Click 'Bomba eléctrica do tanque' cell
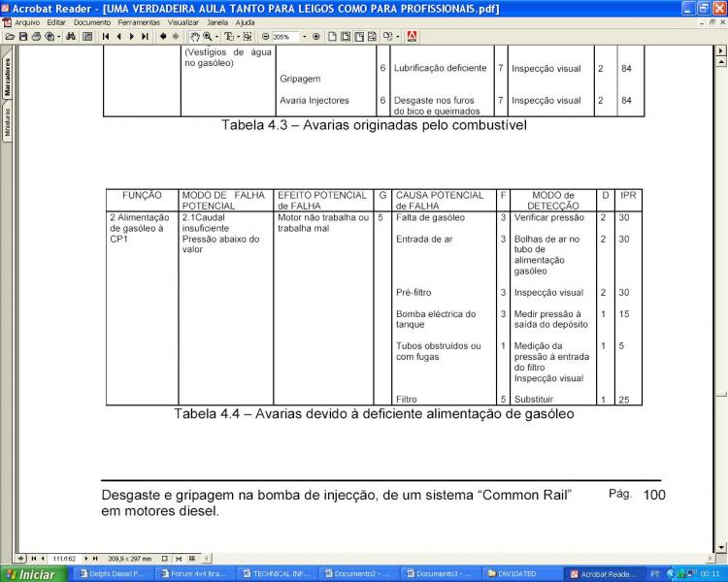Screen dimensions: 728x582 436,319
